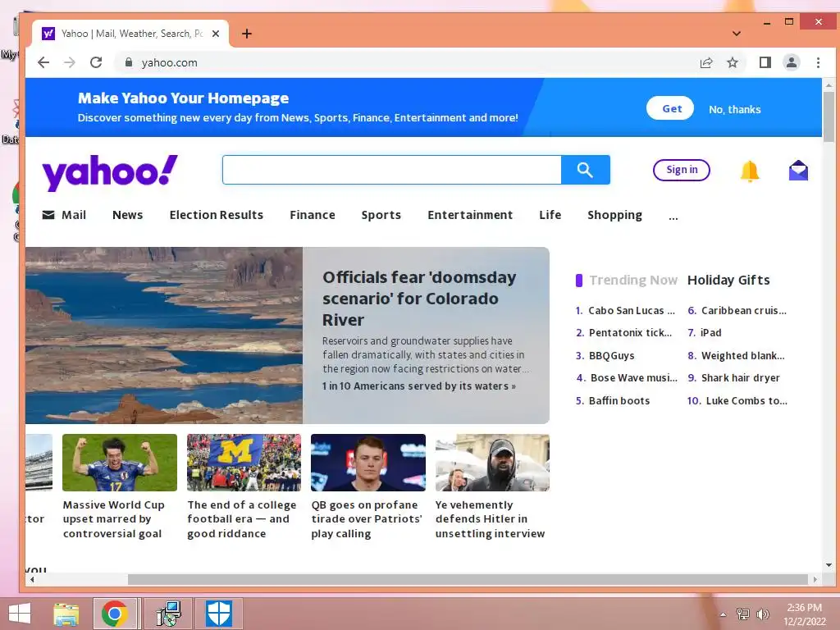
Task: Click the browser back arrow
Action: [43, 62]
